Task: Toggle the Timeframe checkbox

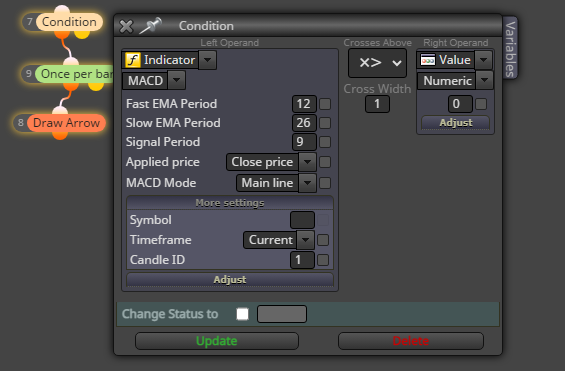Action: [x=323, y=240]
